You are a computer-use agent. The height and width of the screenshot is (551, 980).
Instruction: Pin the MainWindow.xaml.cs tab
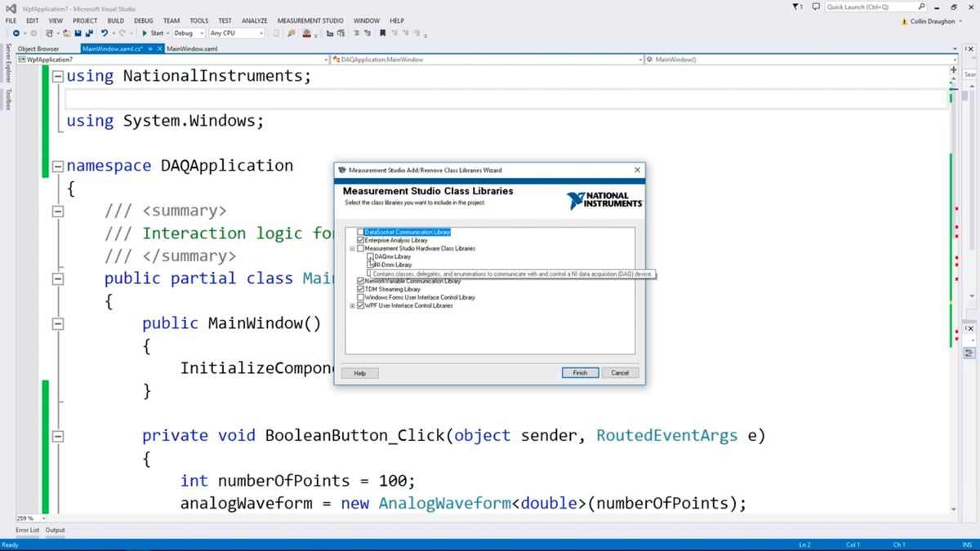(x=150, y=49)
